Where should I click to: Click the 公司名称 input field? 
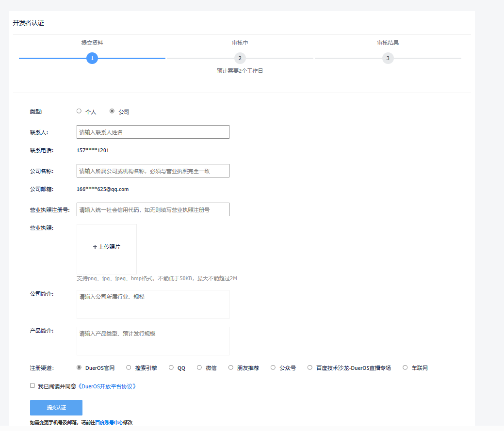pos(153,171)
